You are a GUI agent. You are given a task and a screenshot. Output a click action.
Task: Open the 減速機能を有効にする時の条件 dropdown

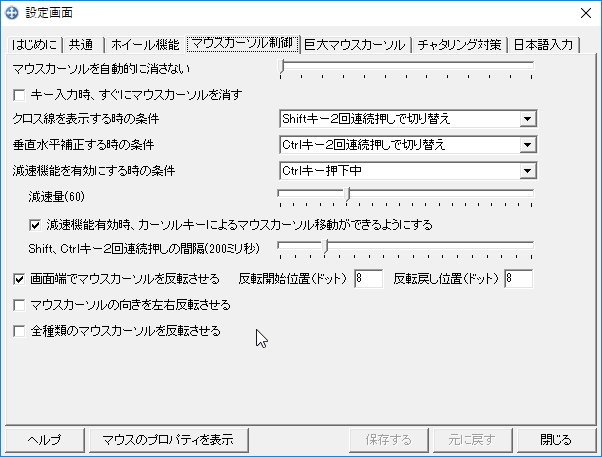408,171
